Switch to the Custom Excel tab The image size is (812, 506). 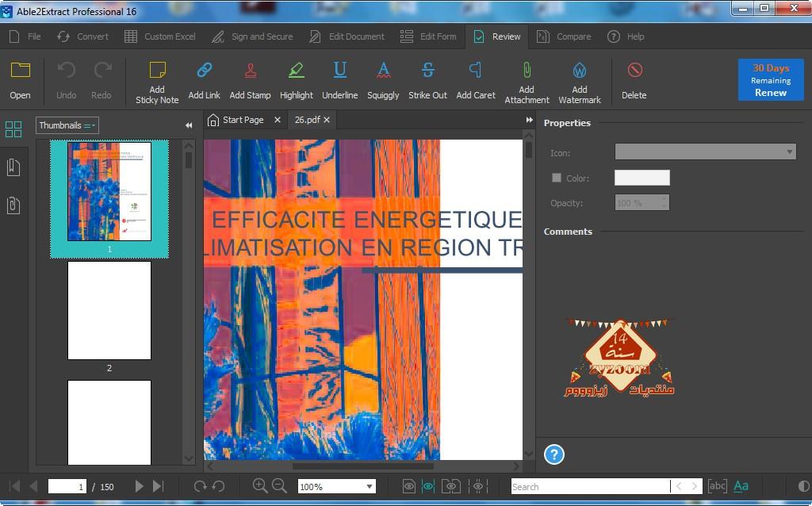click(x=160, y=36)
